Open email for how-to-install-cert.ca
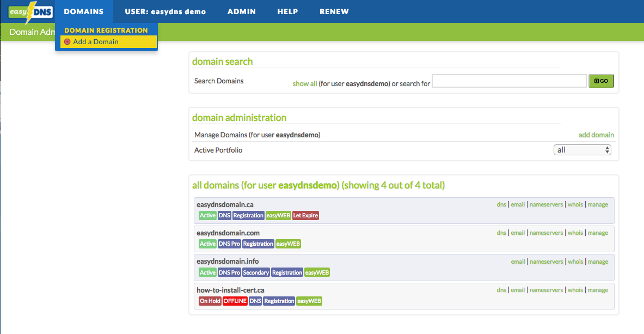The width and height of the screenshot is (644, 334). (518, 290)
